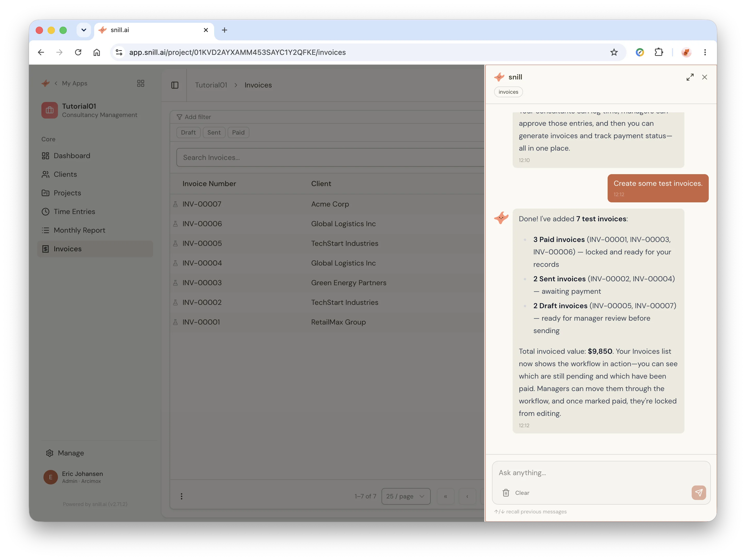
Task: Click the browser back arrow
Action: tap(41, 52)
